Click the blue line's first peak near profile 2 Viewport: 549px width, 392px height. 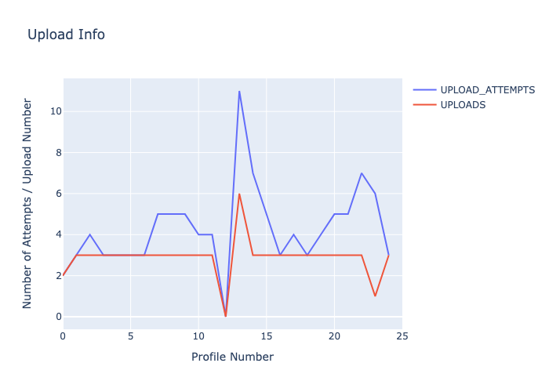90,234
